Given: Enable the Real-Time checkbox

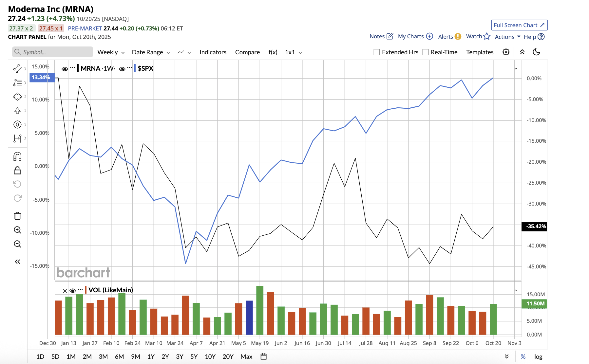Looking at the screenshot, I should 426,52.
